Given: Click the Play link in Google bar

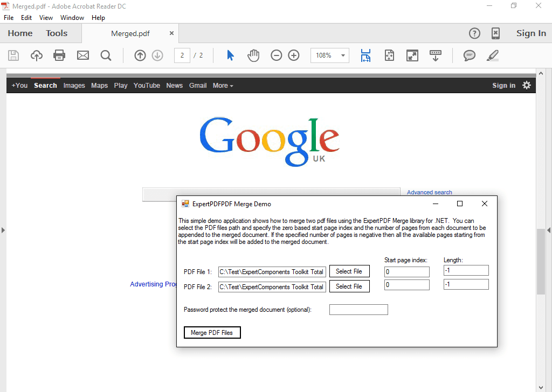Looking at the screenshot, I should pyautogui.click(x=120, y=86).
